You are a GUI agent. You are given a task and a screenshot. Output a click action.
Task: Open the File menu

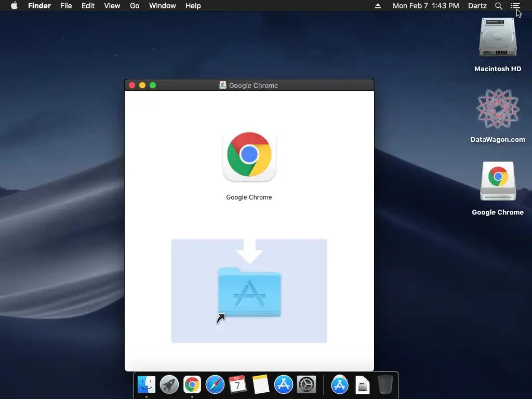[66, 6]
